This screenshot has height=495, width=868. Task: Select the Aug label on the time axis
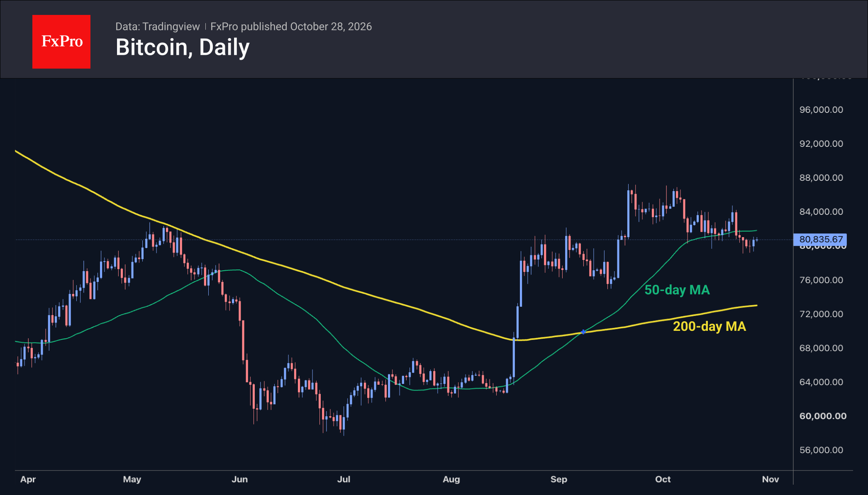tap(451, 479)
